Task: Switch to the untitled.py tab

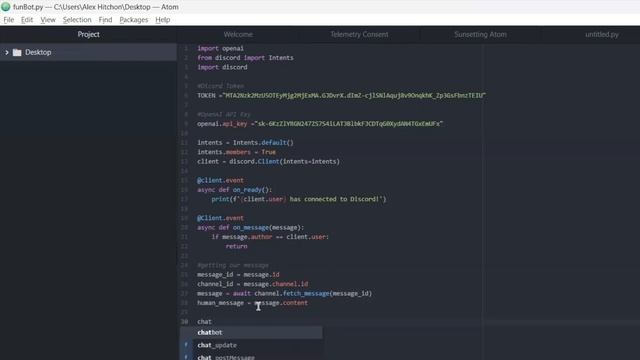Action: click(x=602, y=35)
